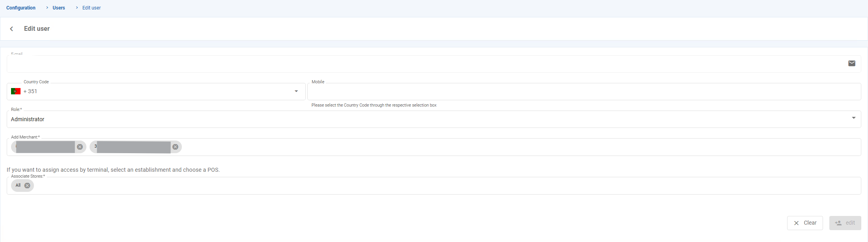868x242 pixels.
Task: Click the envelope icon in E-mail field
Action: (x=852, y=64)
